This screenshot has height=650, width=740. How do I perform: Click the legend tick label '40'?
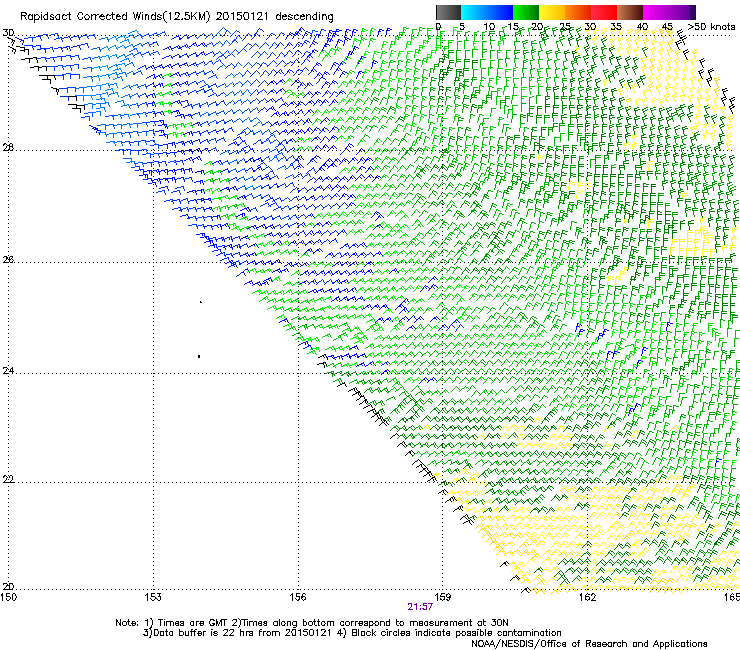642,27
